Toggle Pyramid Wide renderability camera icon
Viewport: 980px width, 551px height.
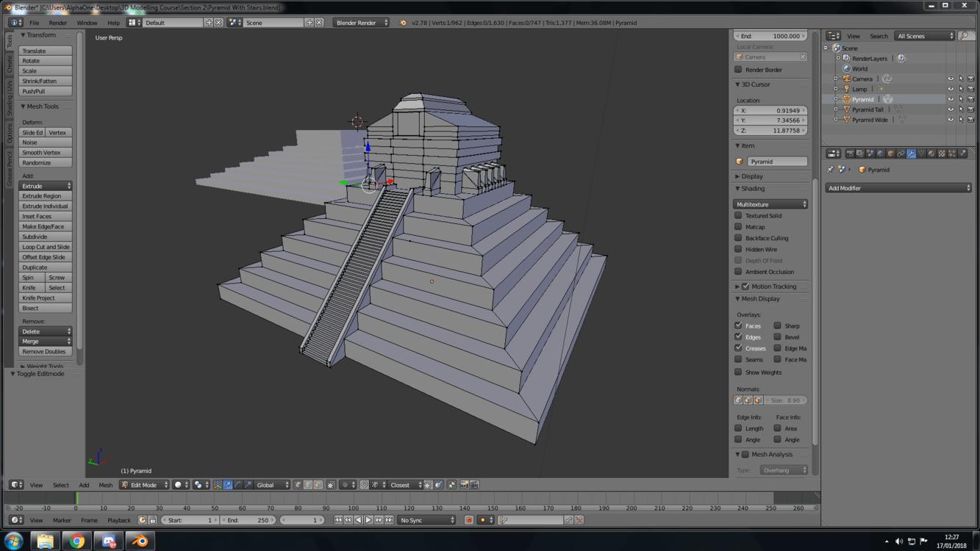coord(971,120)
